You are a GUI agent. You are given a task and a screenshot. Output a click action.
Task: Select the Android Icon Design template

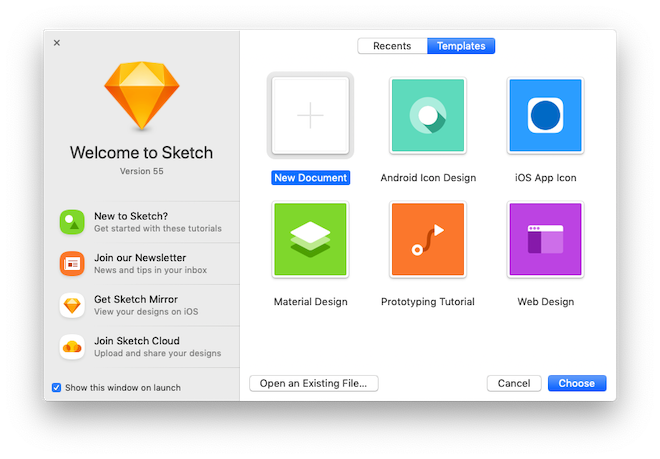coord(428,116)
